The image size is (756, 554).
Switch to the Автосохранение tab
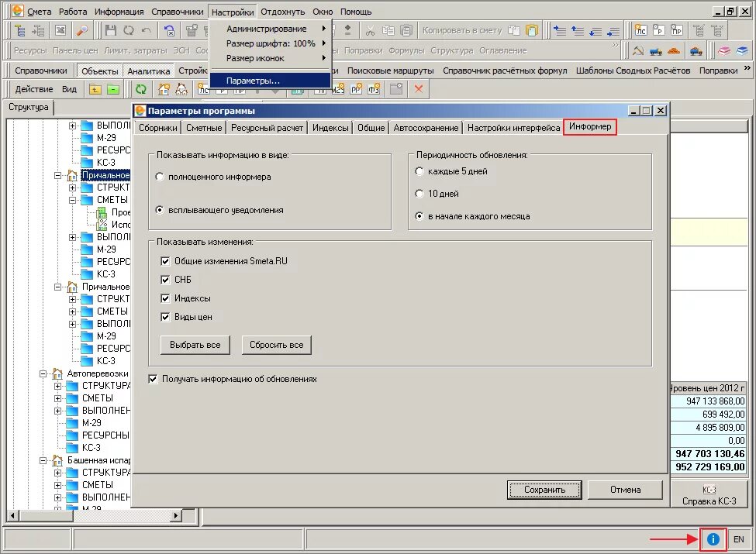426,128
